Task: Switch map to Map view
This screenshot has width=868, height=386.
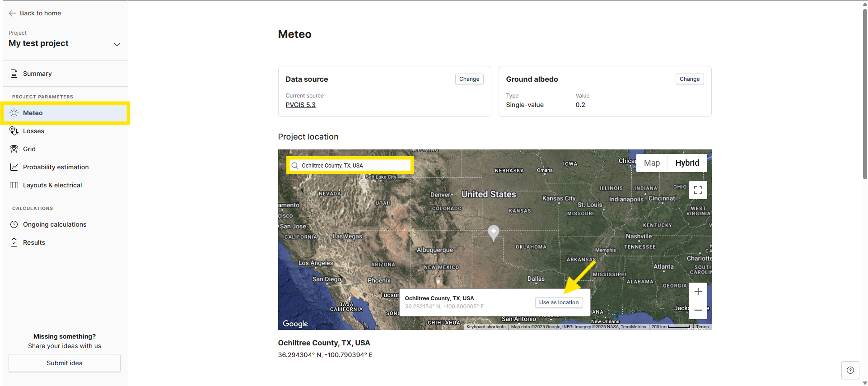Action: 652,163
